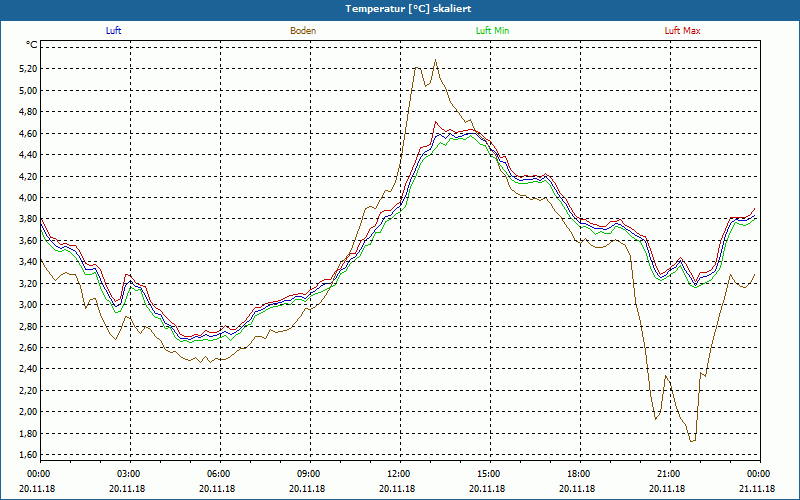The image size is (800, 500).
Task: Click the 4,40 y-axis value
Action: coord(29,155)
